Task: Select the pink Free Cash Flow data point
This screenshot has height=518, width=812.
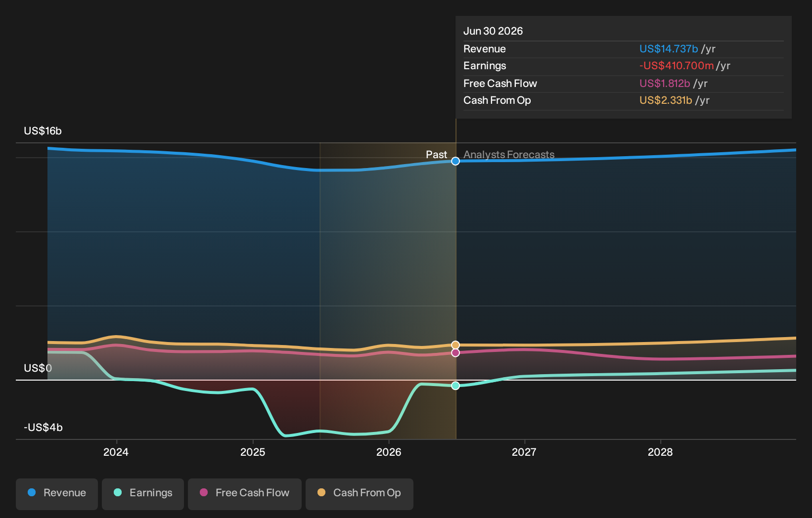Action: click(455, 353)
